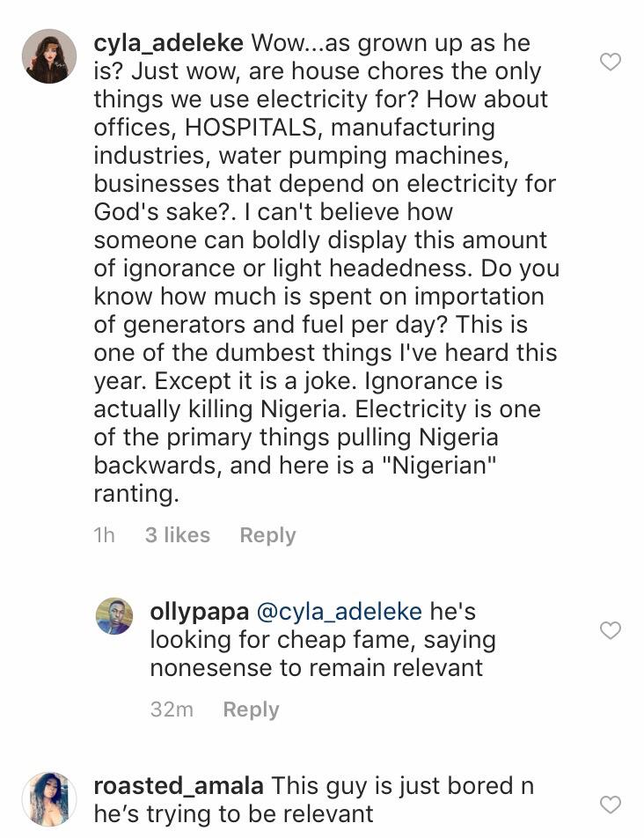The width and height of the screenshot is (644, 838).
Task: Open cyla_adeleke's profile picture
Action: click(49, 56)
